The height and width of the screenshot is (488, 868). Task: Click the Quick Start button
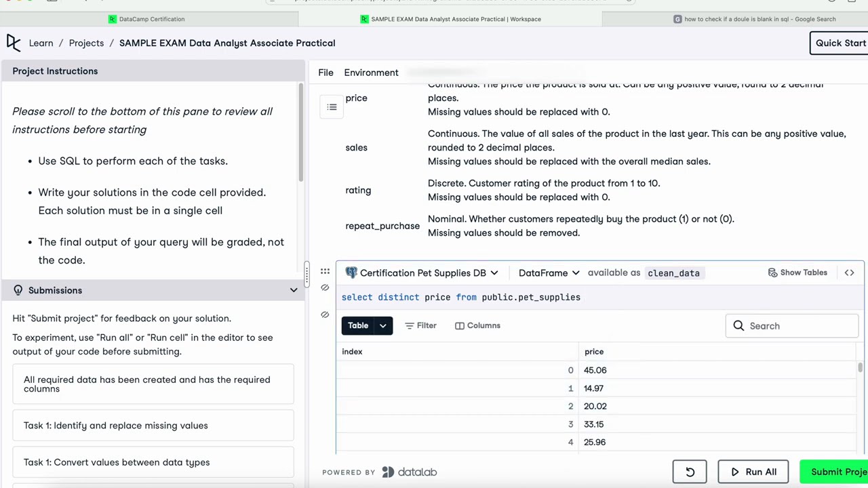tap(839, 43)
